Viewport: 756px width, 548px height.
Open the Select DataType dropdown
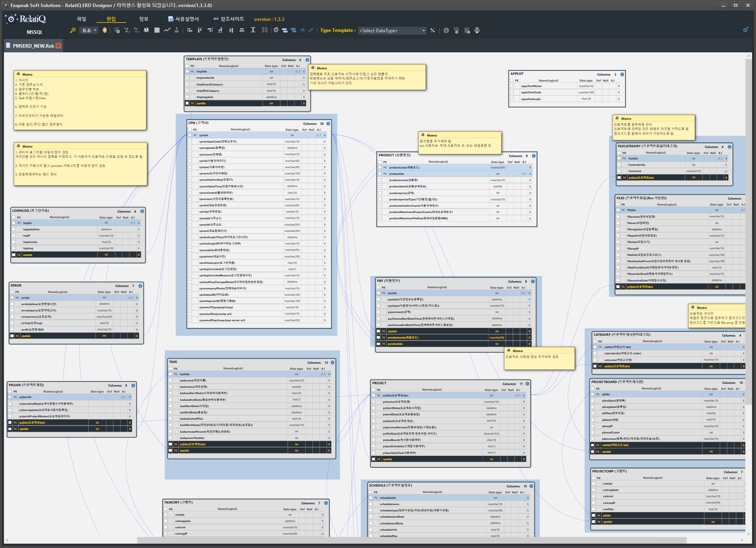pyautogui.click(x=392, y=30)
